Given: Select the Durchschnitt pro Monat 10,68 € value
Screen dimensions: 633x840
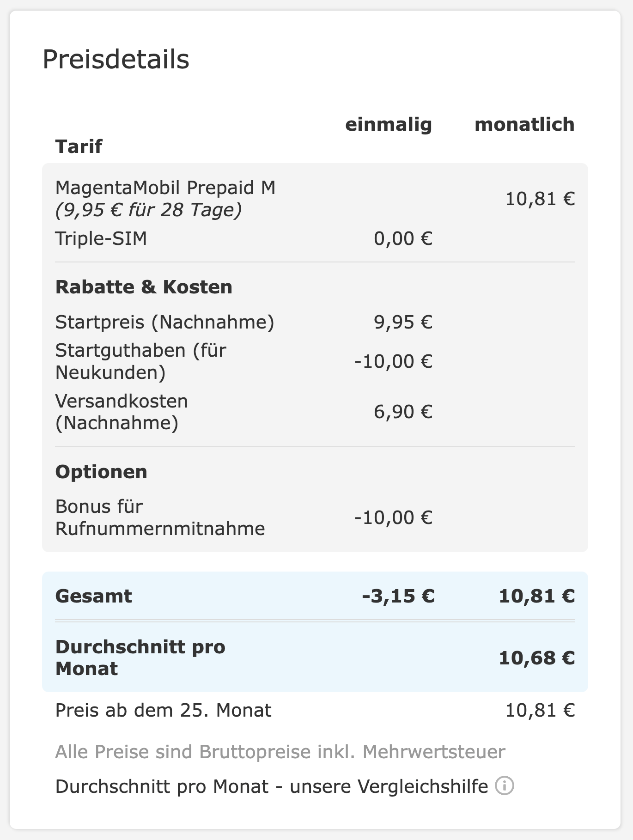Looking at the screenshot, I should tap(537, 658).
